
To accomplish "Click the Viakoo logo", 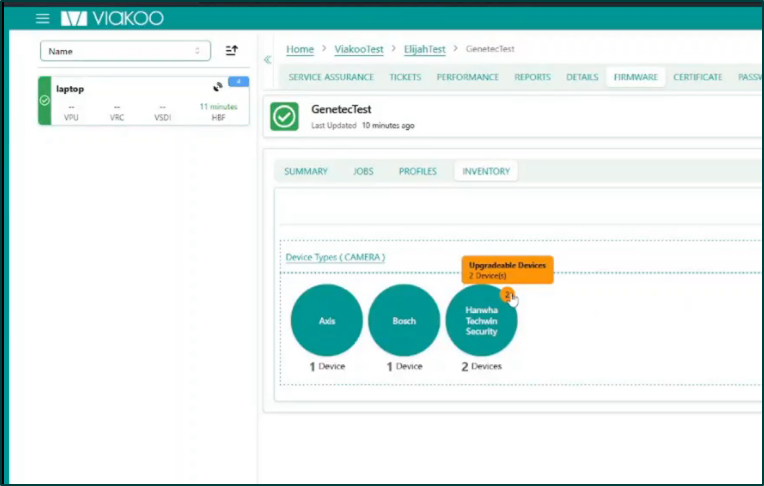I will [x=111, y=18].
